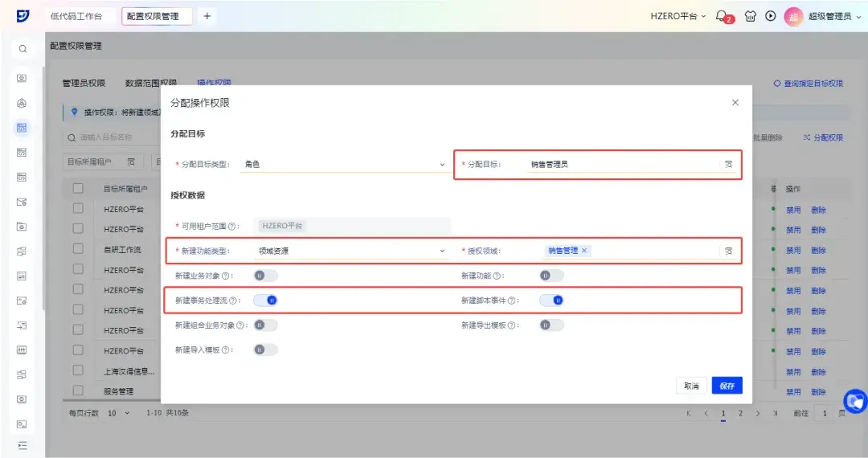Image resolution: width=868 pixels, height=458 pixels.
Task: Click the super administrator avatar
Action: (793, 17)
